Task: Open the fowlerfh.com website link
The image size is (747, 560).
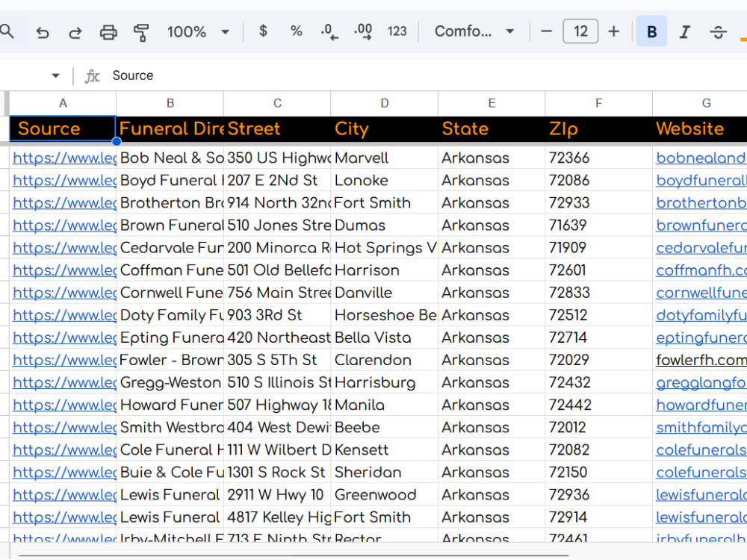Action: [x=701, y=360]
